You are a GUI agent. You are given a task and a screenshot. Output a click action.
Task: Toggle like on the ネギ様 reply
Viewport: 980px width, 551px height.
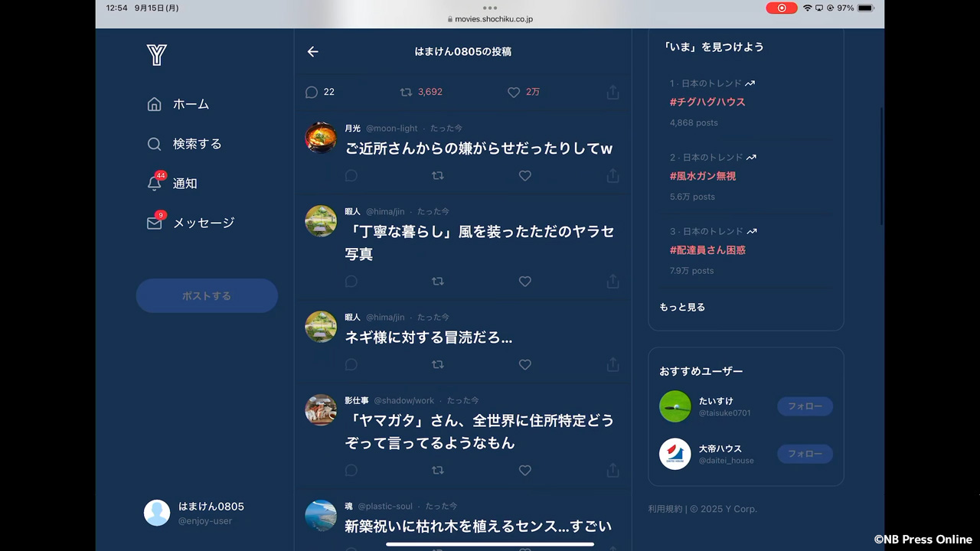pos(524,365)
